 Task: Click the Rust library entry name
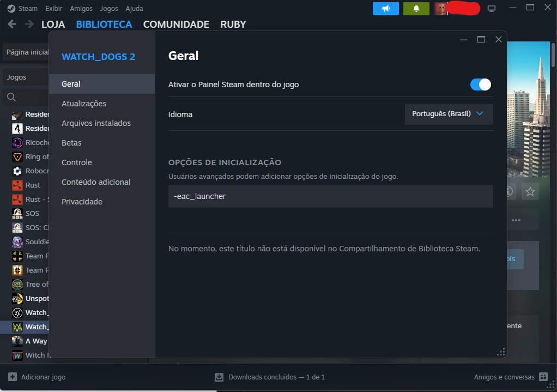click(33, 185)
